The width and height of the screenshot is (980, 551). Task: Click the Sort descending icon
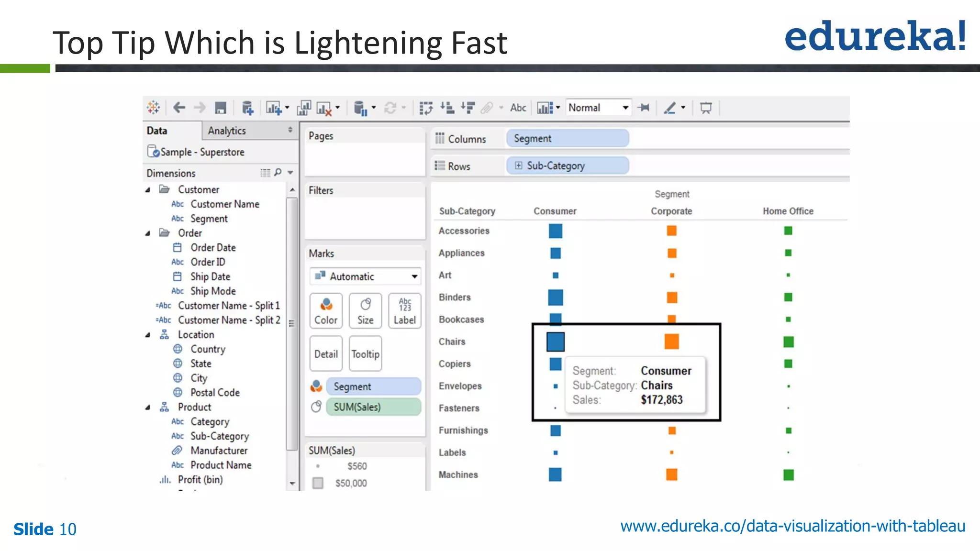click(468, 108)
